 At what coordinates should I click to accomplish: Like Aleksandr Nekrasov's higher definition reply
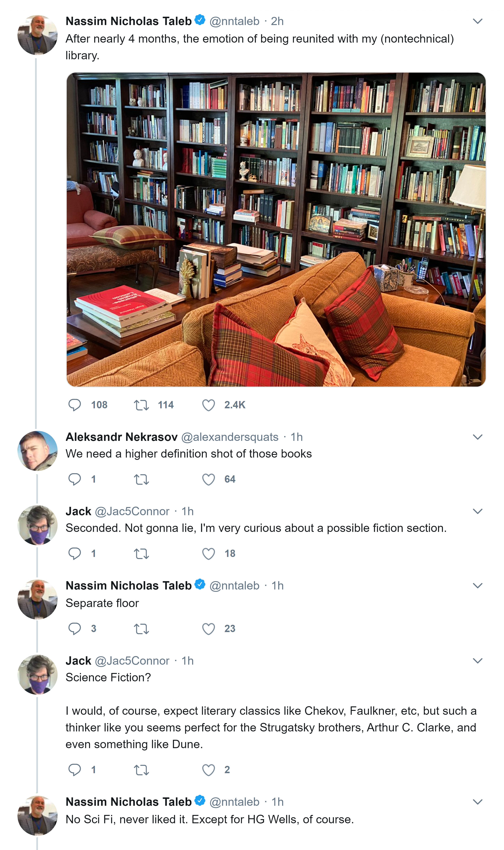tap(209, 479)
